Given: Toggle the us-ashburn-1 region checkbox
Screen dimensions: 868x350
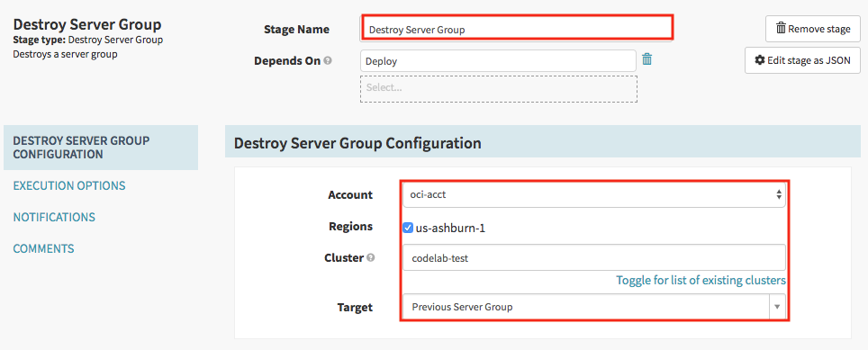Looking at the screenshot, I should click(x=408, y=228).
